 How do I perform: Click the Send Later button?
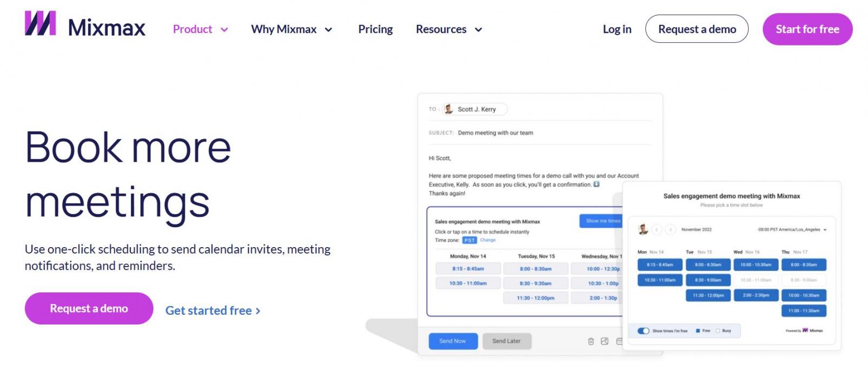pyautogui.click(x=506, y=341)
